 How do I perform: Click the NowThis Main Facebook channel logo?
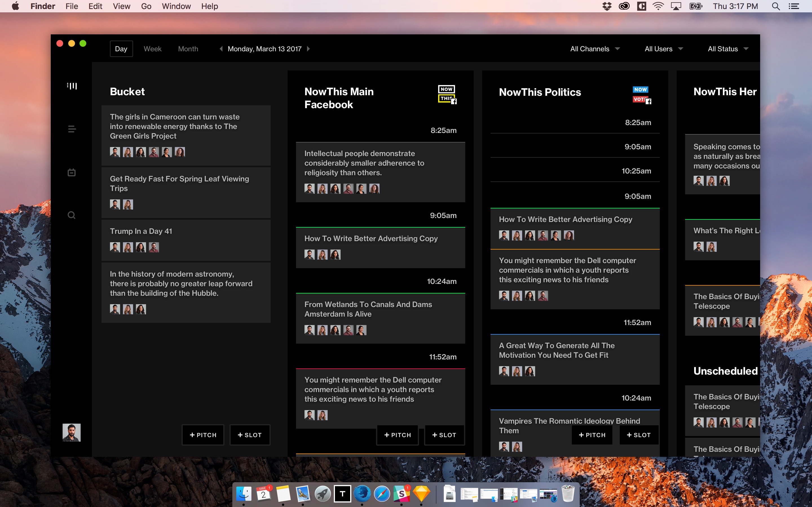447,94
